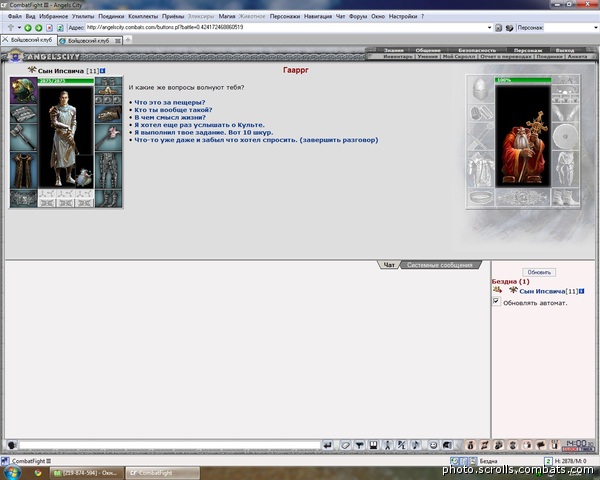The height and width of the screenshot is (480, 600).
Task: Open the Комплекты menu
Action: point(143,16)
